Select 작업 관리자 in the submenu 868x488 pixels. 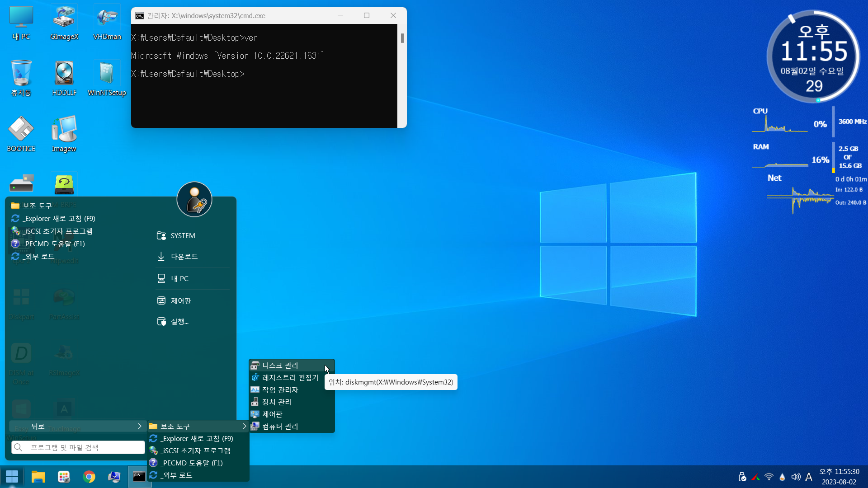click(292, 389)
